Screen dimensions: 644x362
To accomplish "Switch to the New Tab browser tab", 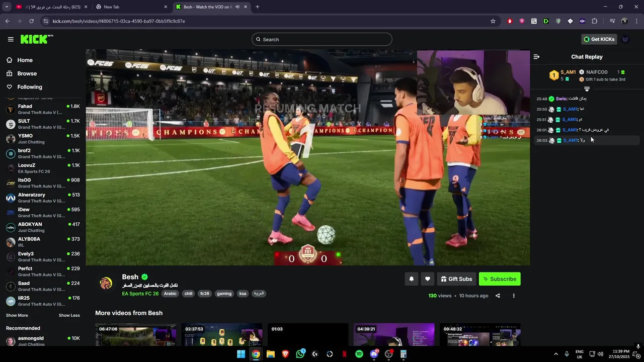I will pos(132,7).
